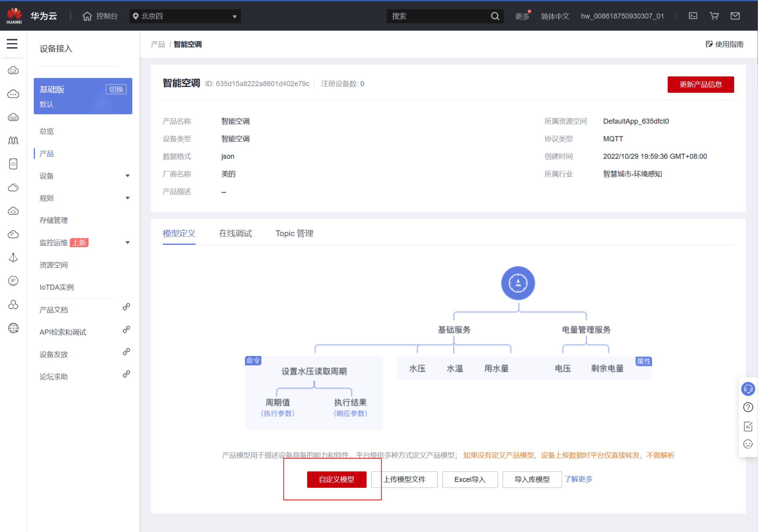Switch to the Topic 管理 tab

[x=294, y=233]
